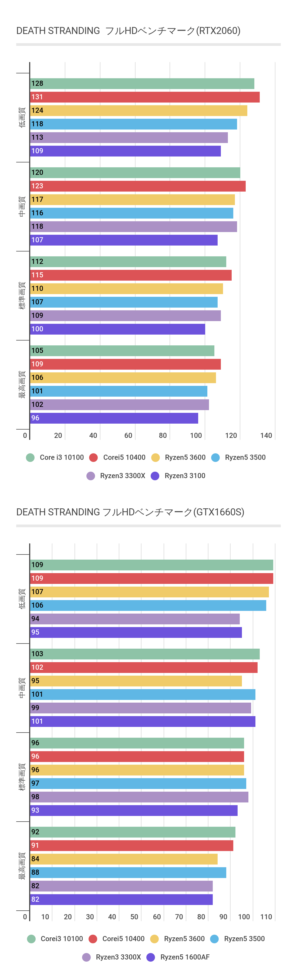Click the RTX2060 benchmark chart title
297x980 pixels.
coord(128,31)
